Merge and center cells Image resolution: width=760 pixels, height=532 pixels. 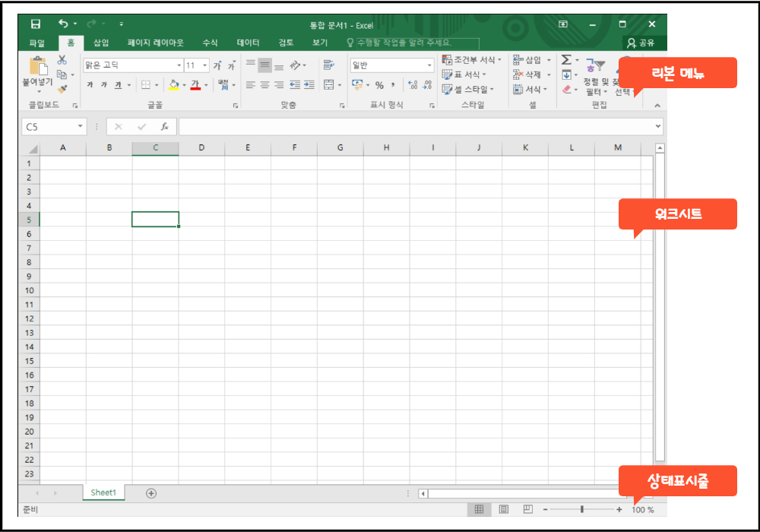click(x=329, y=85)
